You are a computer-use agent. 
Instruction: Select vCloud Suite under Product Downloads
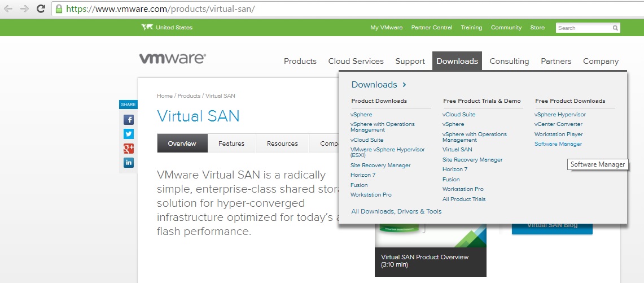click(x=367, y=140)
